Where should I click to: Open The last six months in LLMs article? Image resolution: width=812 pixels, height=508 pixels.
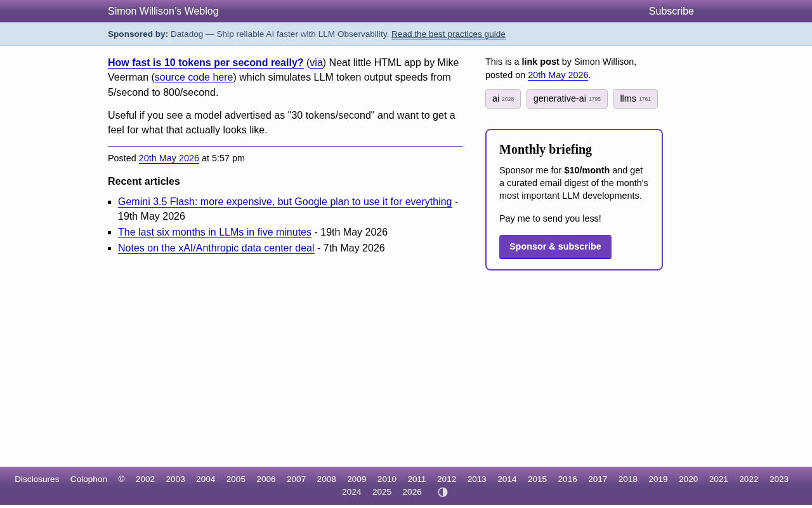pyautogui.click(x=214, y=232)
